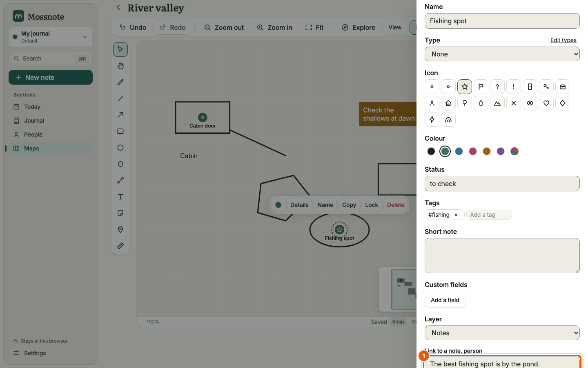
Task: Pick the text tool
Action: [120, 197]
